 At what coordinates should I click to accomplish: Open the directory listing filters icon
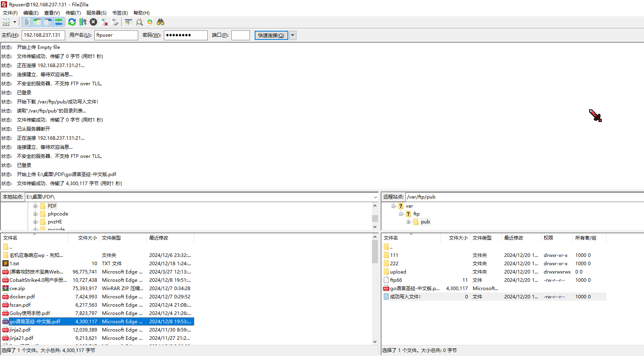pyautogui.click(x=128, y=22)
